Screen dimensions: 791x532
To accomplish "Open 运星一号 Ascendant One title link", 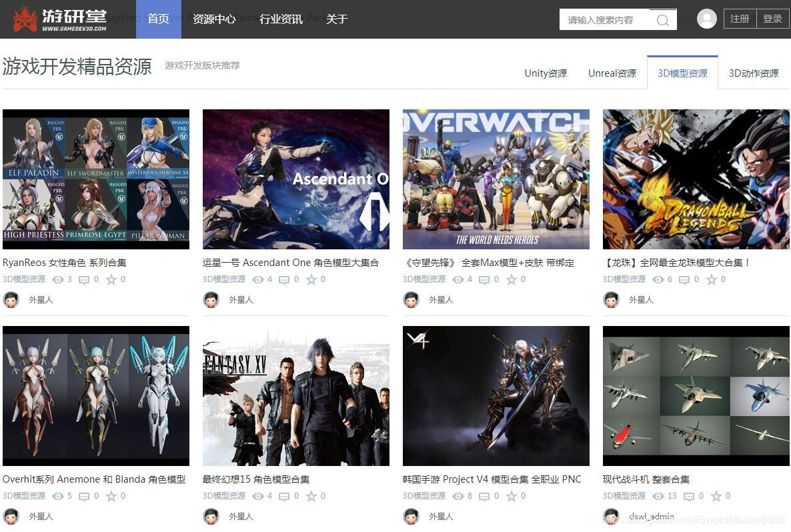I will coord(291,263).
